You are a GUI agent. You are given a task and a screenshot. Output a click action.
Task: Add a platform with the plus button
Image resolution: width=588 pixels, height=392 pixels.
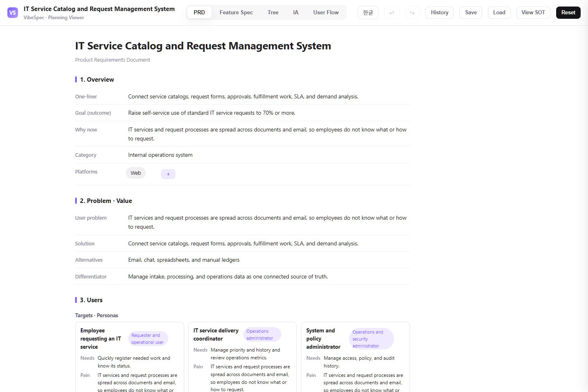[168, 174]
